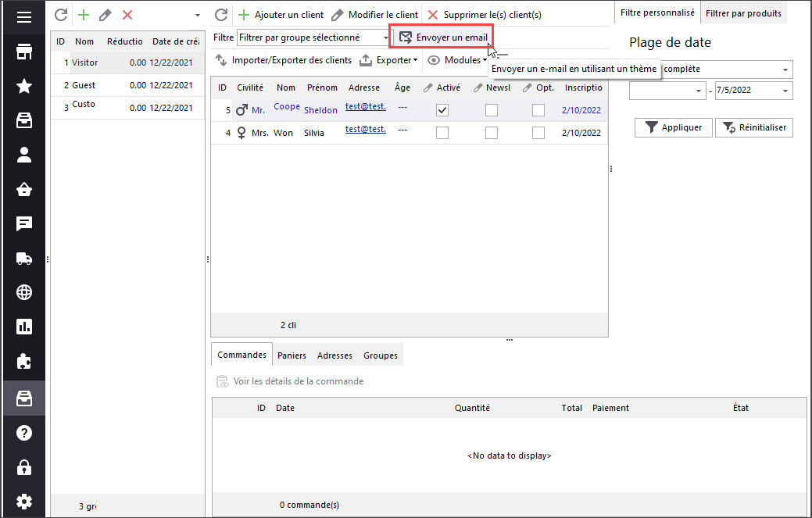Switch to Filtrer par produits tab
The height and width of the screenshot is (518, 812).
tap(743, 13)
